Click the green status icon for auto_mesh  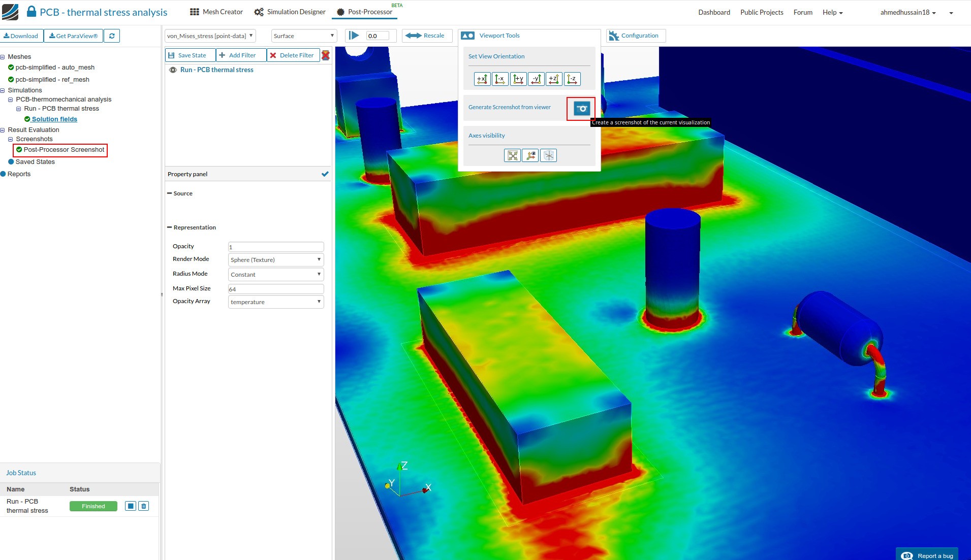(x=11, y=68)
